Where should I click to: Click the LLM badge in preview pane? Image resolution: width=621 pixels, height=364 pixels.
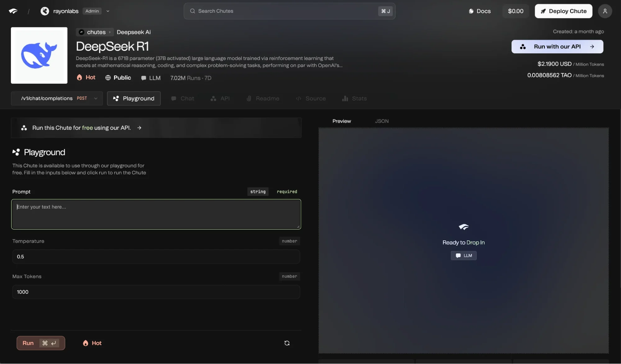coord(463,256)
